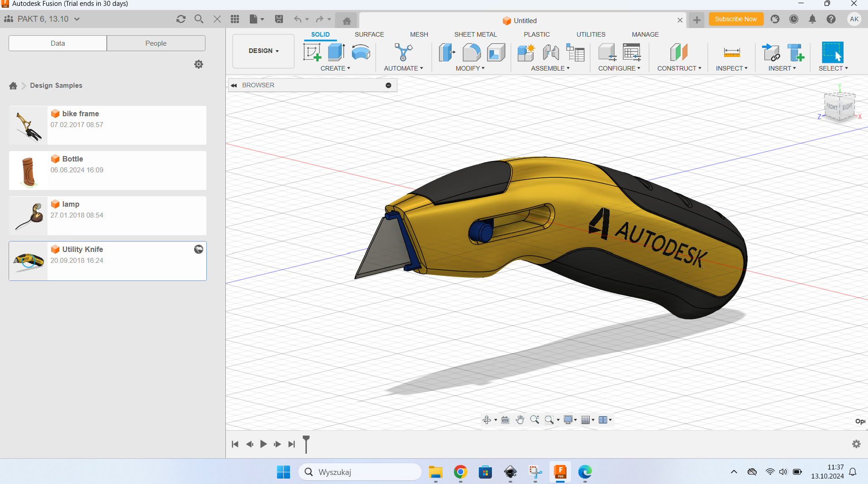Switch to the MESH tab
Screen dimensions: 868x484
pyautogui.click(x=419, y=34)
